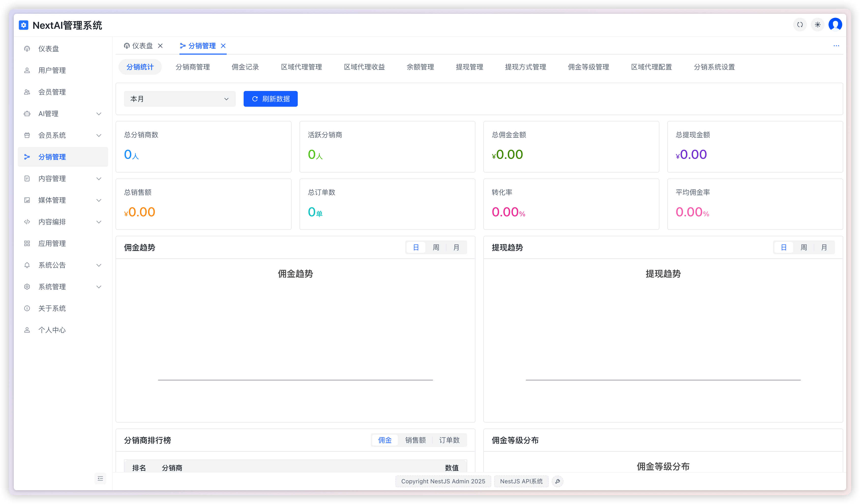The height and width of the screenshot is (504, 860).
Task: Rank distributors by 销售额
Action: click(415, 440)
